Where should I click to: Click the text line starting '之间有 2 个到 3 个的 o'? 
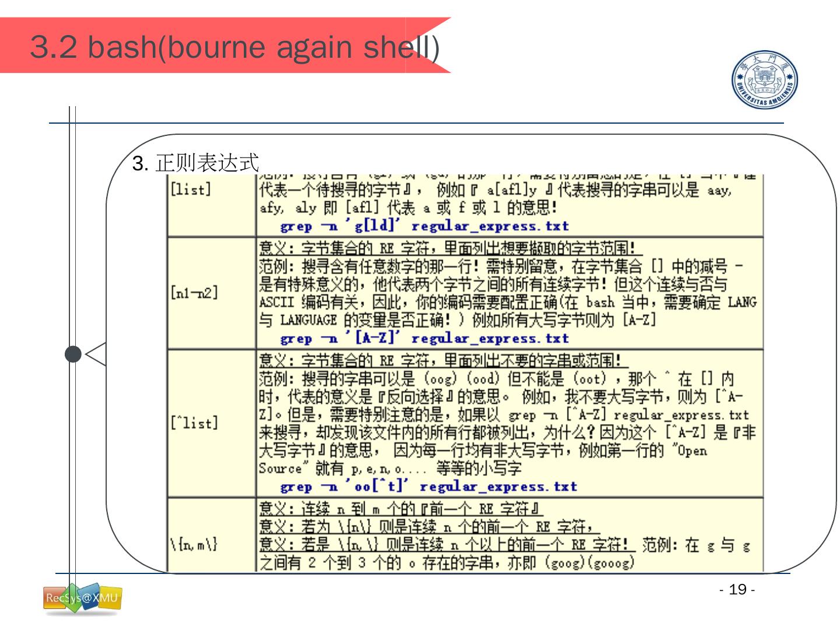click(x=446, y=563)
